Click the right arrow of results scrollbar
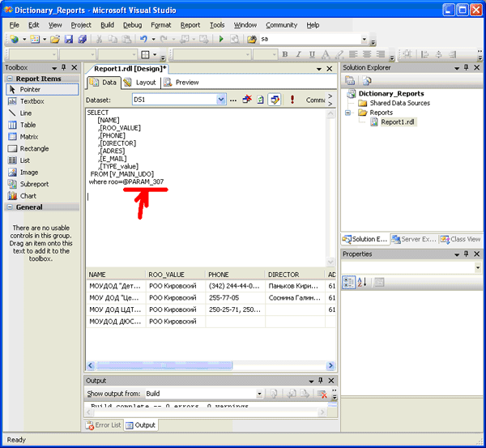 tap(330, 365)
